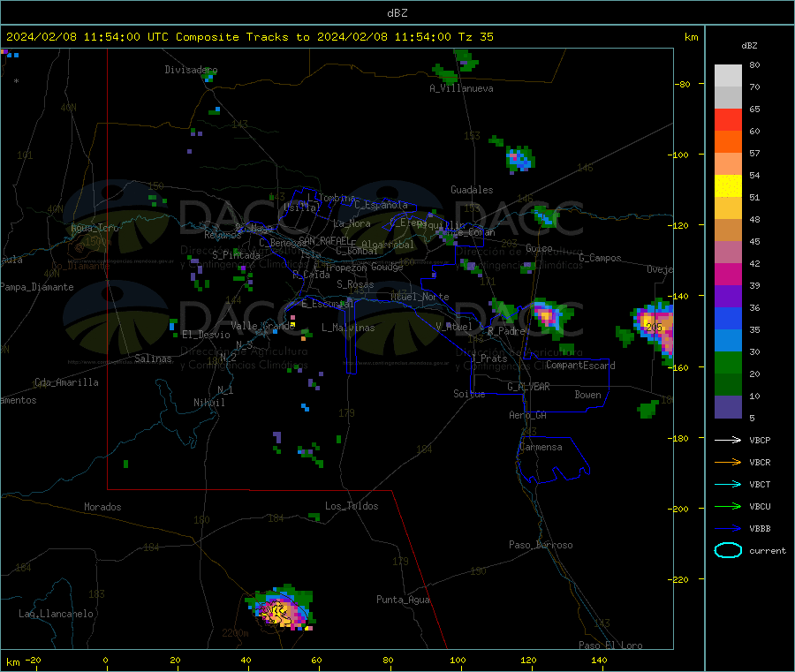Image resolution: width=795 pixels, height=672 pixels.
Task: Pick the brown 45-48 dBZ swatch
Action: 728,230
